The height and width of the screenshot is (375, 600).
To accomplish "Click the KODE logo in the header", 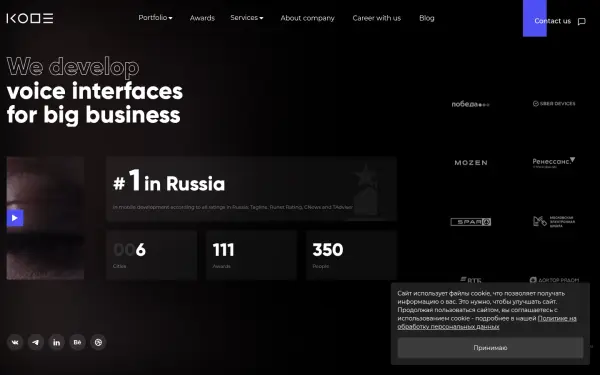I will point(30,18).
